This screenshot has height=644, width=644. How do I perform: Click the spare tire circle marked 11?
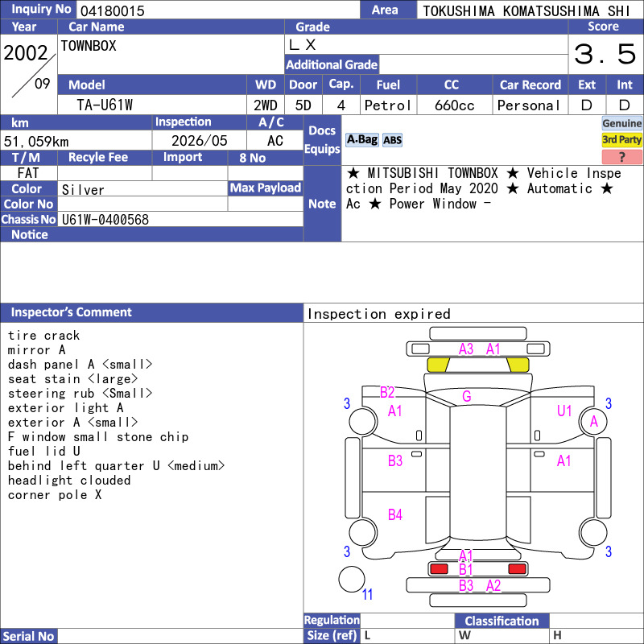(352, 579)
